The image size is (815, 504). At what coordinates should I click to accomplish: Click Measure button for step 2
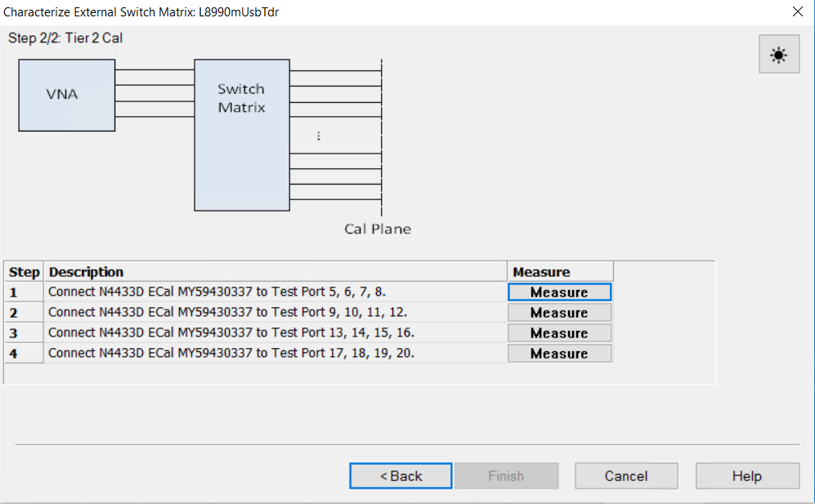pos(559,312)
